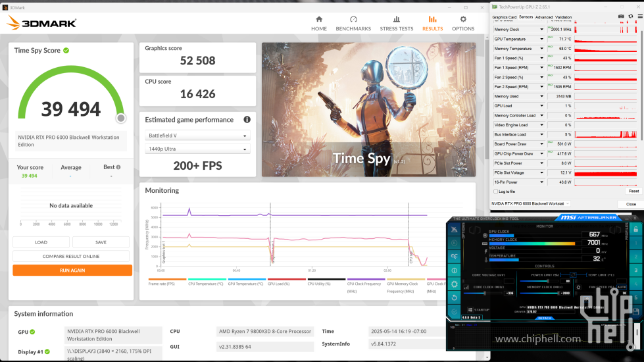Image resolution: width=644 pixels, height=362 pixels.
Task: Launch Afterburner OC Scanner
Action: pyautogui.click(x=454, y=257)
